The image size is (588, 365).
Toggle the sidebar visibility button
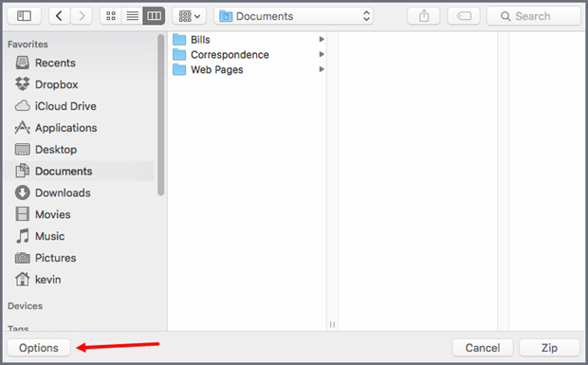pyautogui.click(x=24, y=16)
